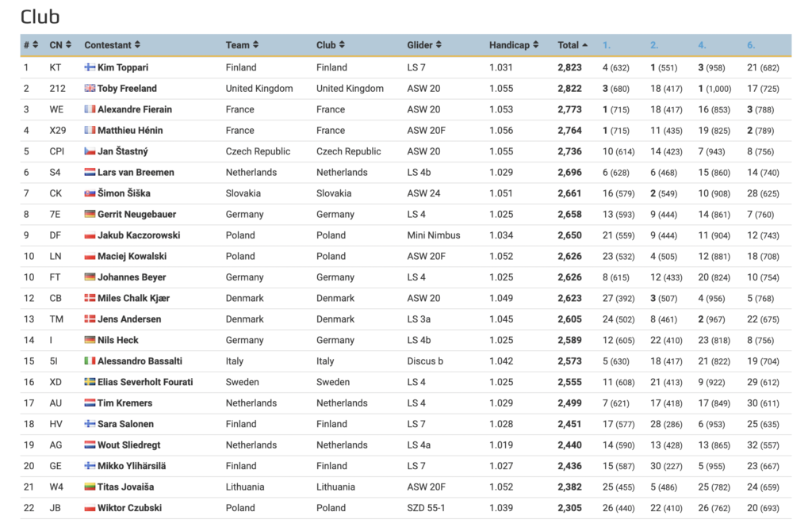Click Šimon Šiška's Slovakia flag icon
Viewport: 812px width, 523px height.
point(90,193)
